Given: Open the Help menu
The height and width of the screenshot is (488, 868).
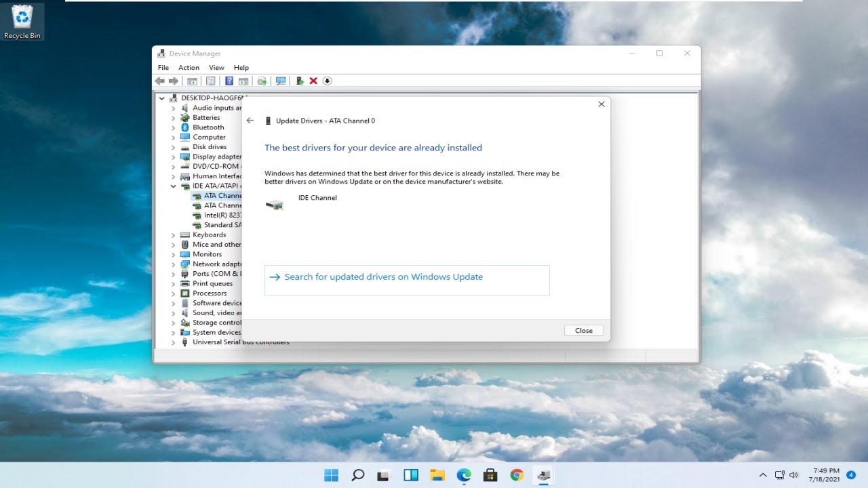Looking at the screenshot, I should click(241, 68).
